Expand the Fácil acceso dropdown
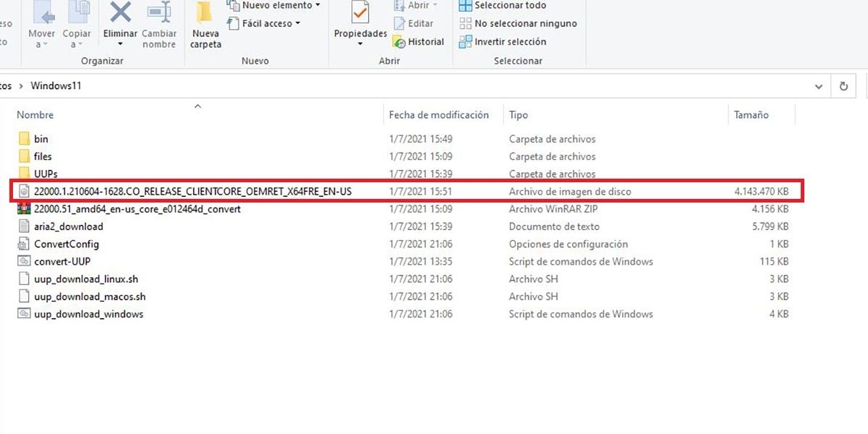 point(265,24)
